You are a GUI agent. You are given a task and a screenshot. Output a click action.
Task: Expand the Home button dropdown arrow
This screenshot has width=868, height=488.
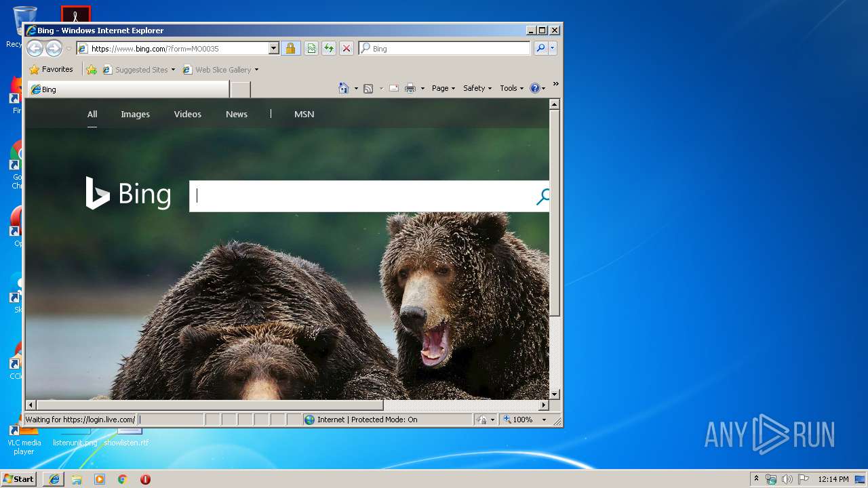(356, 89)
